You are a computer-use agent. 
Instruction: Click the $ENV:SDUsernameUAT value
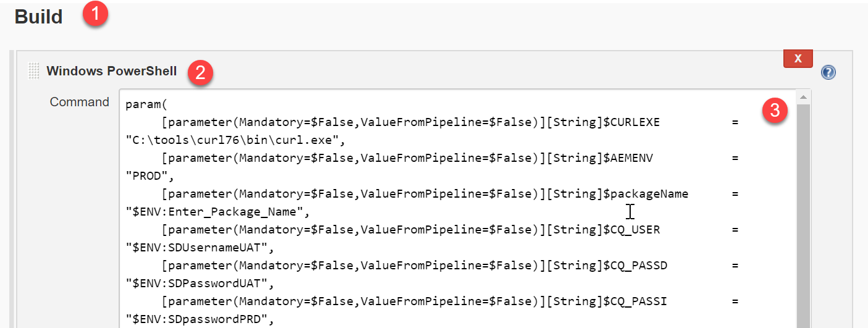coord(198,248)
